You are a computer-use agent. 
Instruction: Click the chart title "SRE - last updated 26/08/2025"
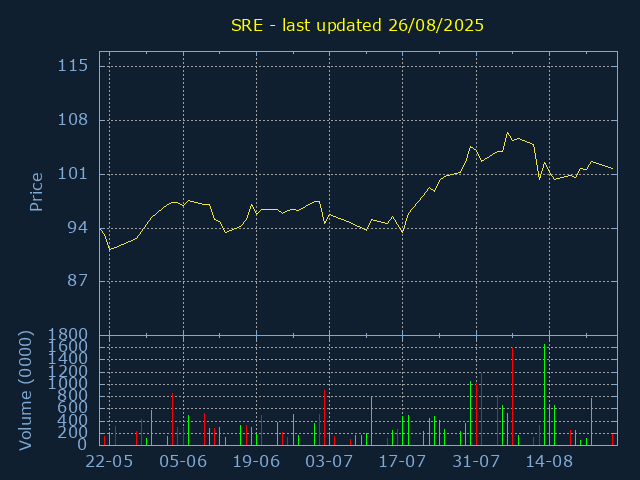coord(357,26)
